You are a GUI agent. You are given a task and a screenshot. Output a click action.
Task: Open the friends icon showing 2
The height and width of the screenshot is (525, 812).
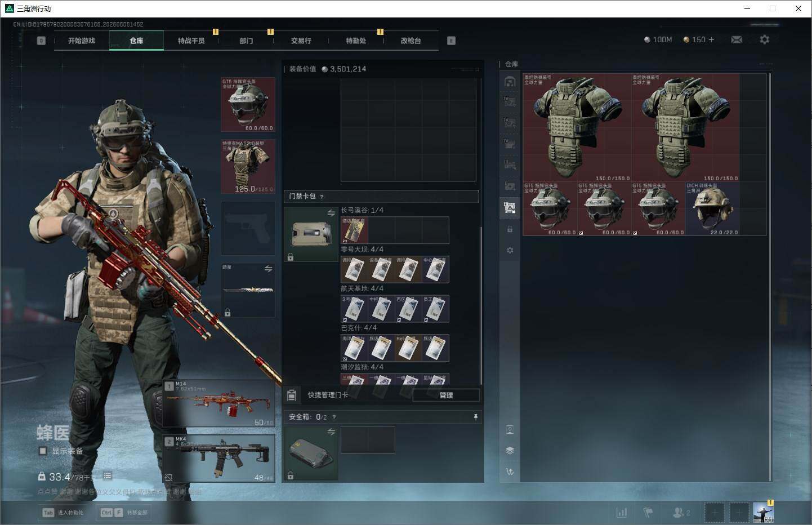(x=681, y=513)
